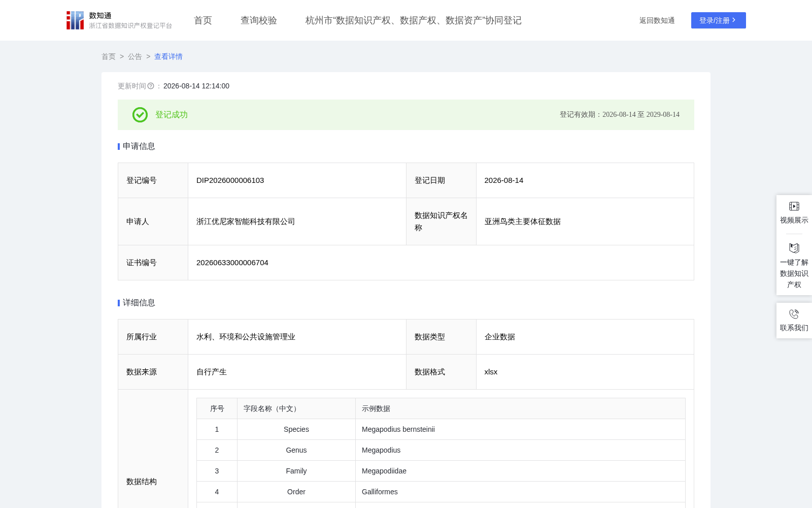Screen dimensions: 812x508
Task: Select registration number DIP2026000006103
Action: pos(230,180)
